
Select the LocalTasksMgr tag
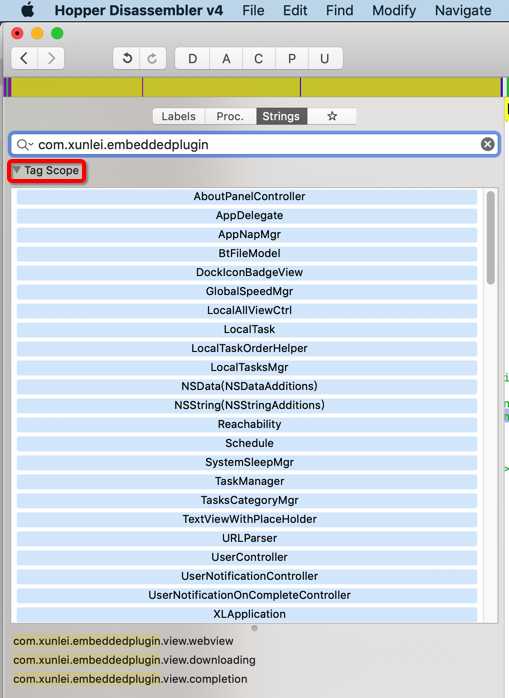(247, 367)
